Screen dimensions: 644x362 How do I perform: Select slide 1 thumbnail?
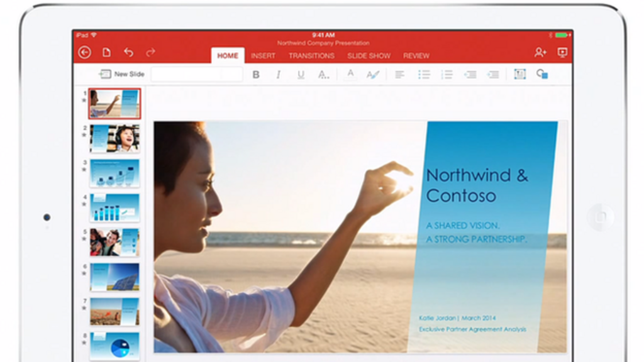click(114, 104)
